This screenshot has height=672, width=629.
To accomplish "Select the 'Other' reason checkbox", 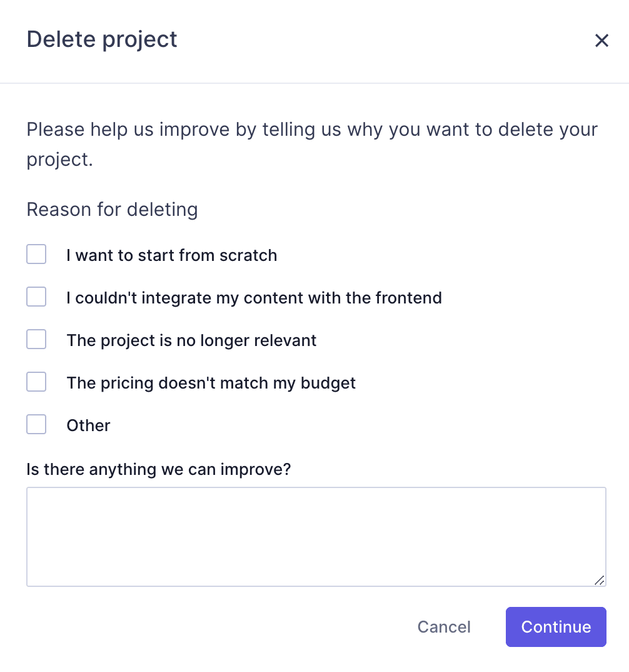I will [36, 424].
